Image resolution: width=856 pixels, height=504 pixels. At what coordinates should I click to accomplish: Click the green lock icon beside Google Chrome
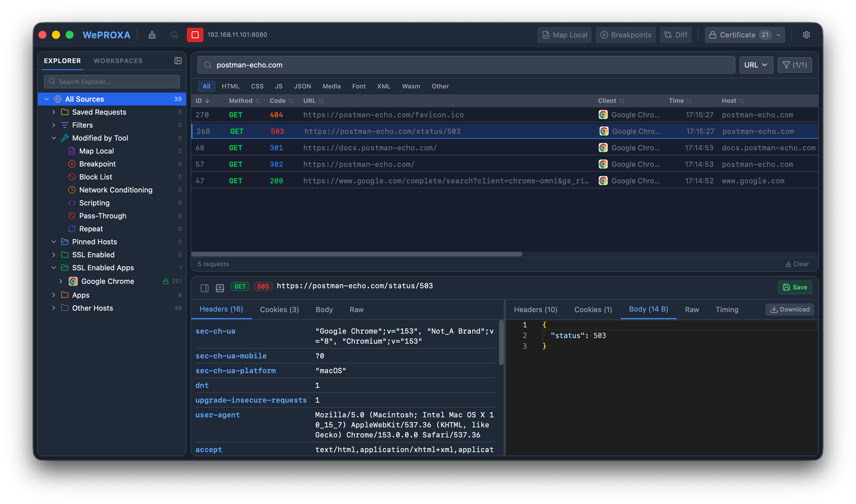(x=166, y=281)
